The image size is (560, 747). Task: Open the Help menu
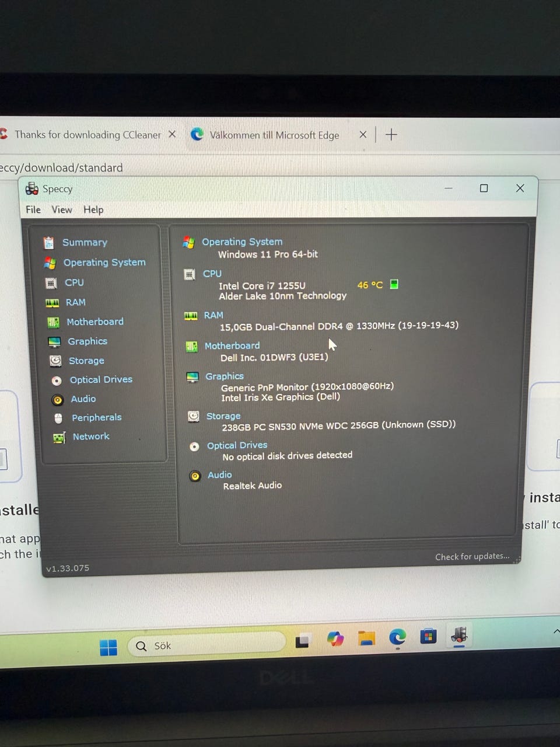tap(93, 210)
